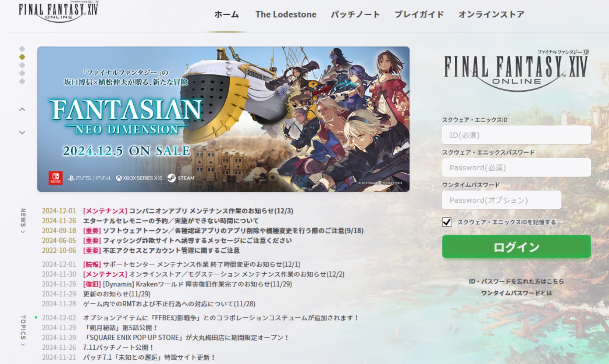Expand the TOPICS section side label
This screenshot has width=609, height=364.
click(23, 331)
